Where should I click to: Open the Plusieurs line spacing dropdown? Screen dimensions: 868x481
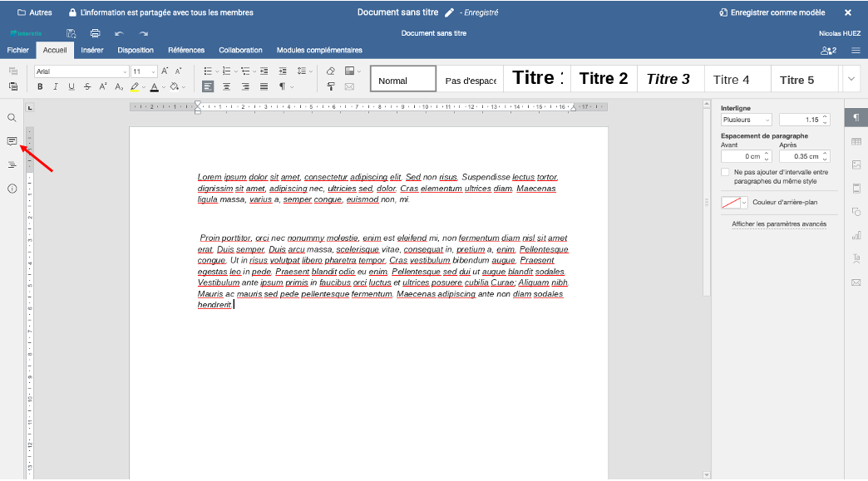[x=747, y=120]
